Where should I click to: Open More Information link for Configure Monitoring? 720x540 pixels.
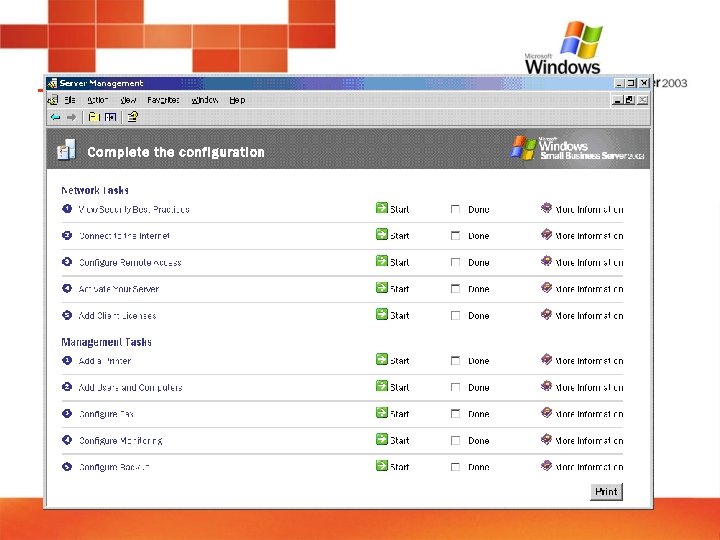pos(589,441)
